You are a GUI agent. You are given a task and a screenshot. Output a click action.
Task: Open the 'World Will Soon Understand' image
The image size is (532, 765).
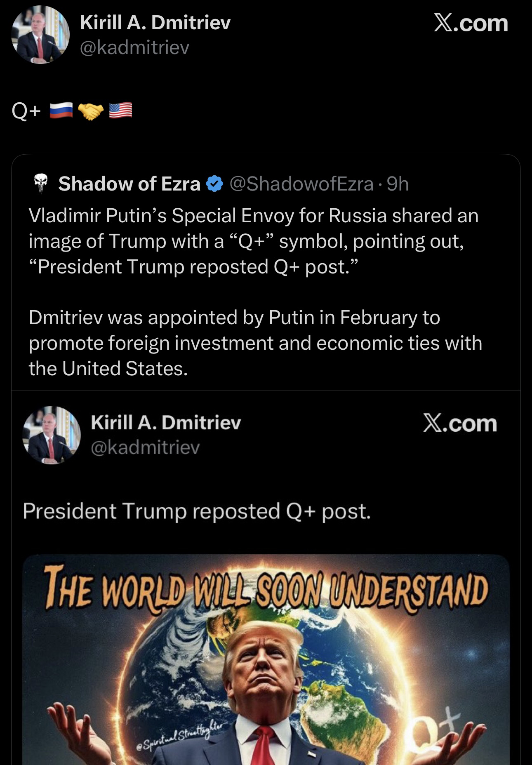click(266, 660)
